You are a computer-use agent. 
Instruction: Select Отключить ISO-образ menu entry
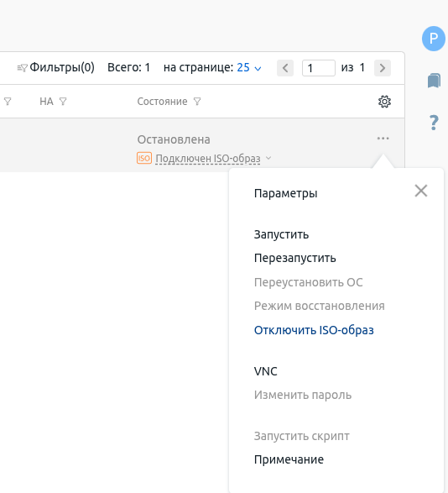(314, 330)
